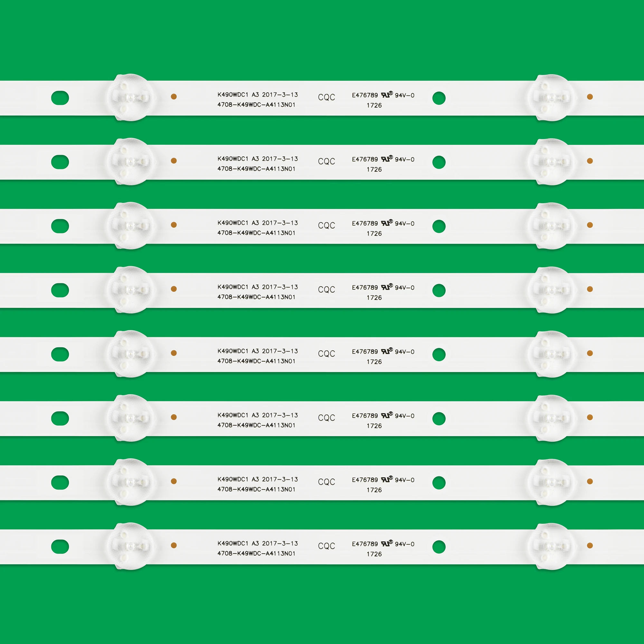Screen dimensions: 644x644
Task: Click the 4708-K49WDC-A4113N01 text on the seventh strip
Action: 256,489
